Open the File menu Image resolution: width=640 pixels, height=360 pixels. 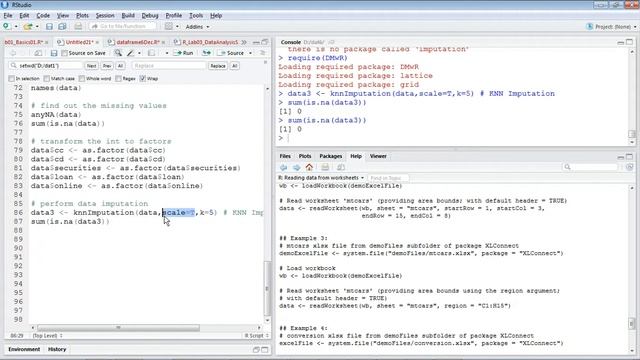click(x=8, y=16)
